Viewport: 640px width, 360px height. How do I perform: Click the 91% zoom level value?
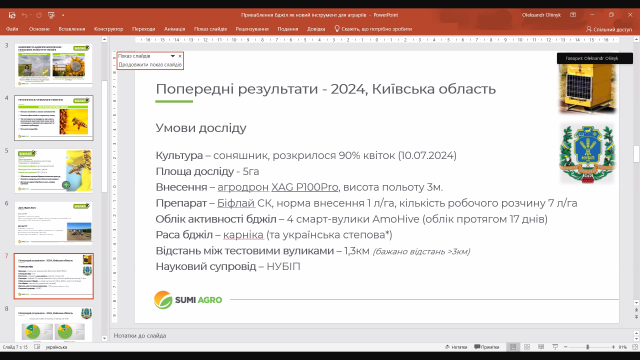pyautogui.click(x=622, y=347)
